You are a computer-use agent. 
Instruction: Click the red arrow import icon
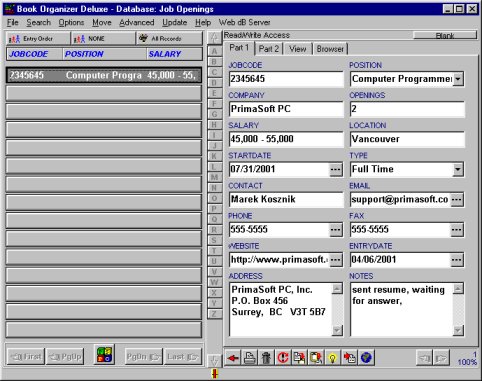coord(349,358)
